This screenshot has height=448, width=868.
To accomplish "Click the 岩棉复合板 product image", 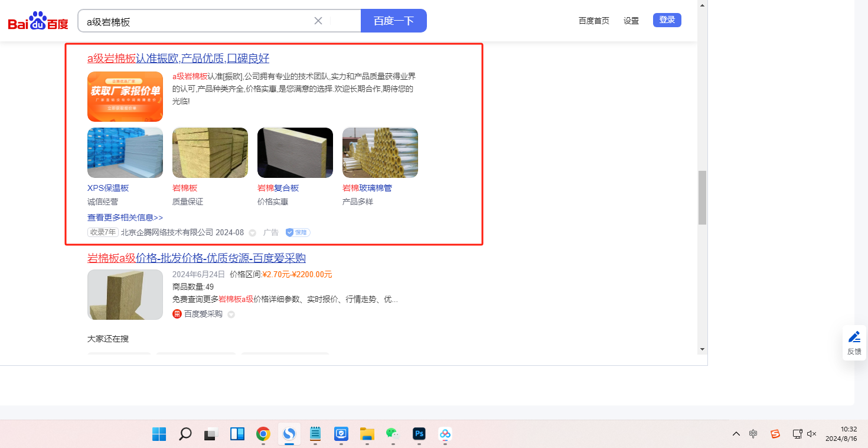I will 295,152.
